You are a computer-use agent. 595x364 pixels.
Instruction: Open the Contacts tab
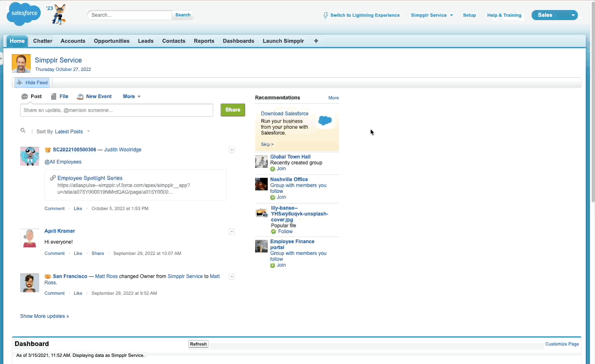coord(174,41)
